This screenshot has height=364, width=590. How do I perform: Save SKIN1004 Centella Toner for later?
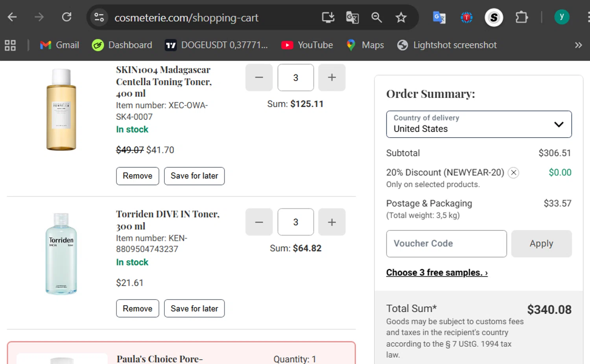click(194, 176)
